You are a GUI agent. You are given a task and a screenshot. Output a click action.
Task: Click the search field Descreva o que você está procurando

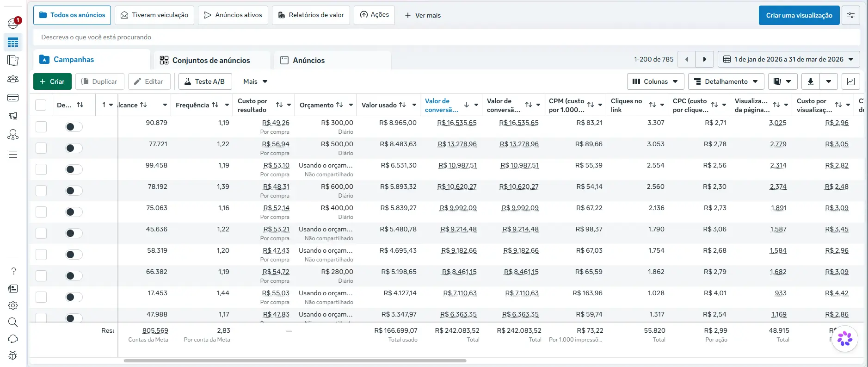[446, 37]
